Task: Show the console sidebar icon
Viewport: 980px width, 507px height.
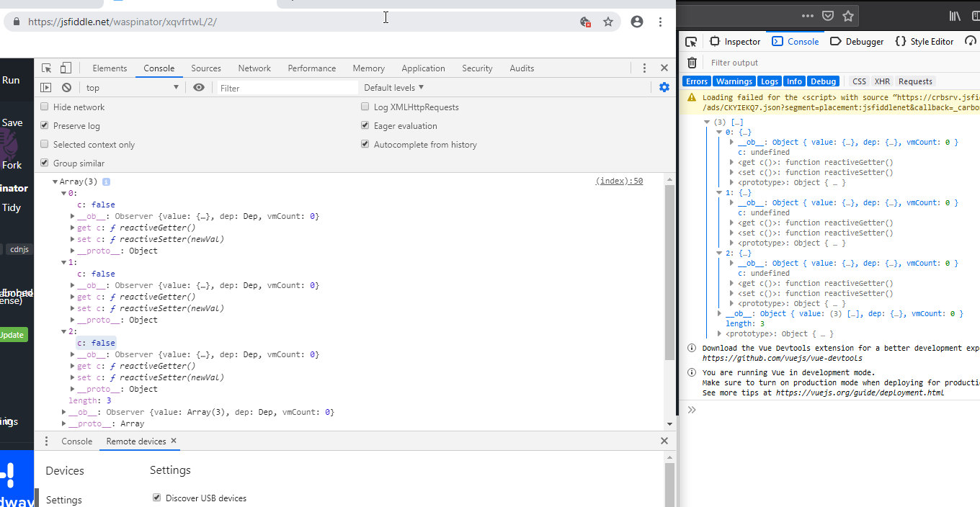Action: (x=46, y=87)
